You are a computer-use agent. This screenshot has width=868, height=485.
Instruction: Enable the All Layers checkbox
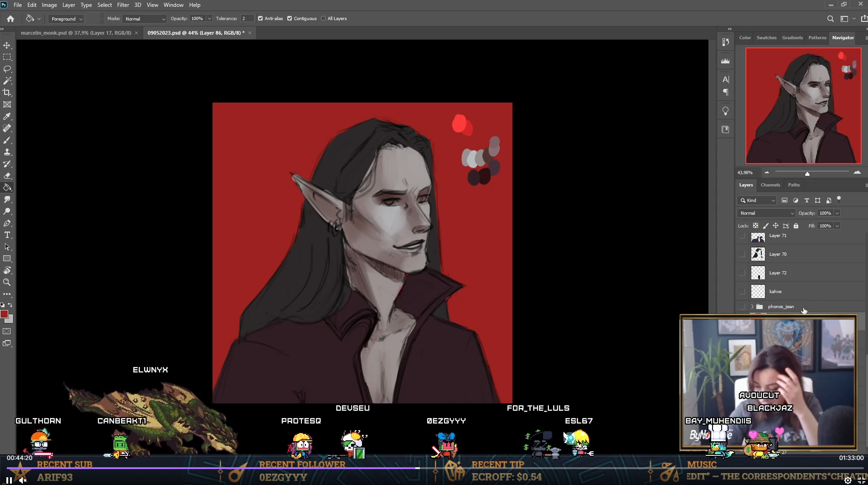click(323, 19)
